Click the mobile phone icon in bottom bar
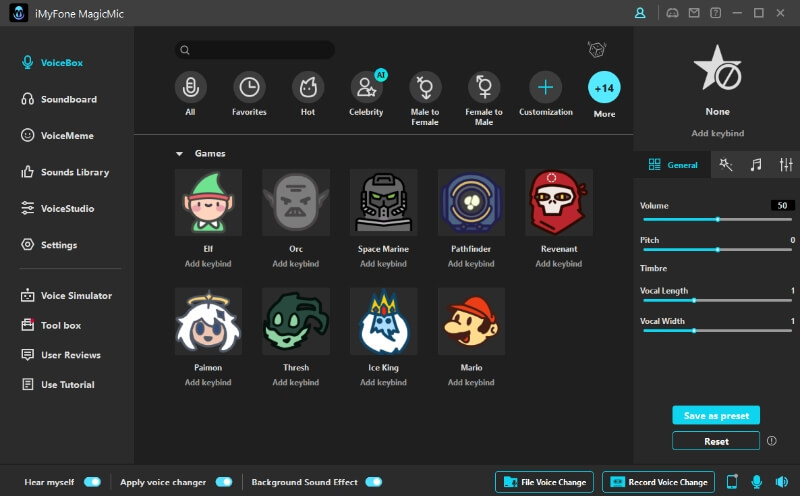Viewport: 800px width, 496px height. [732, 482]
